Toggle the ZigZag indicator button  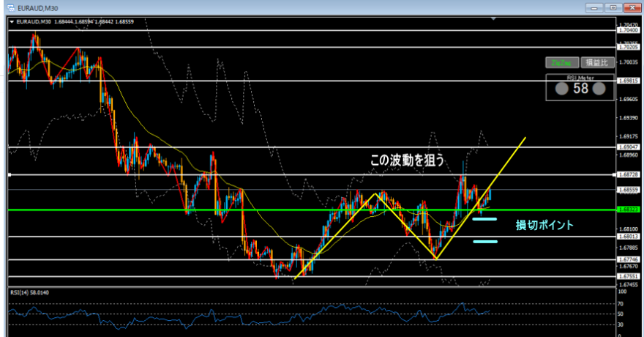click(x=561, y=63)
